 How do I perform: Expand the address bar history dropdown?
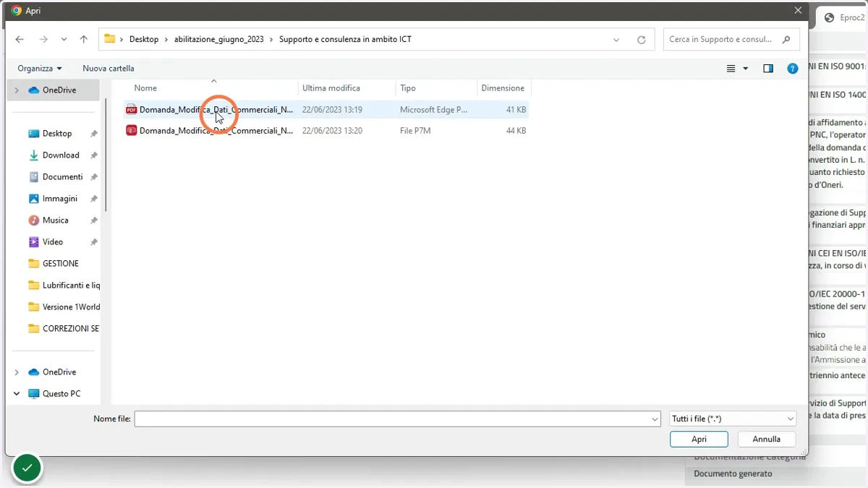pos(616,40)
